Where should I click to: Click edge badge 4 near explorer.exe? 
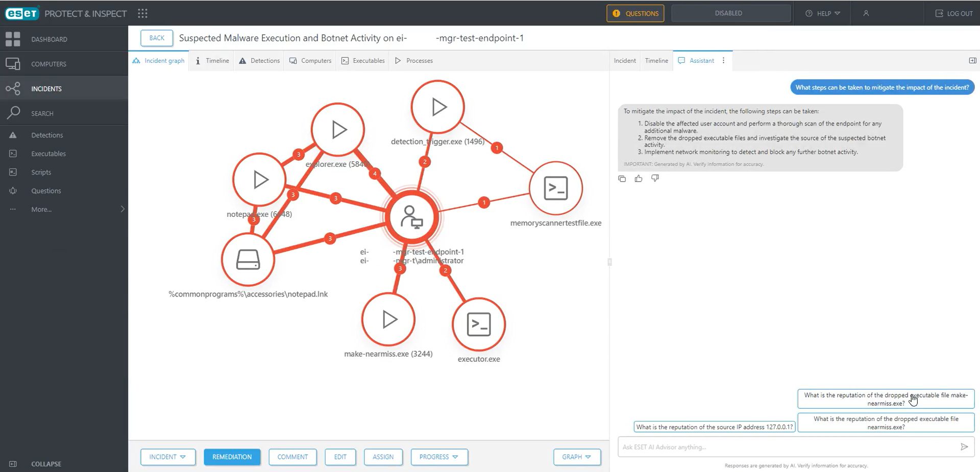pos(375,173)
